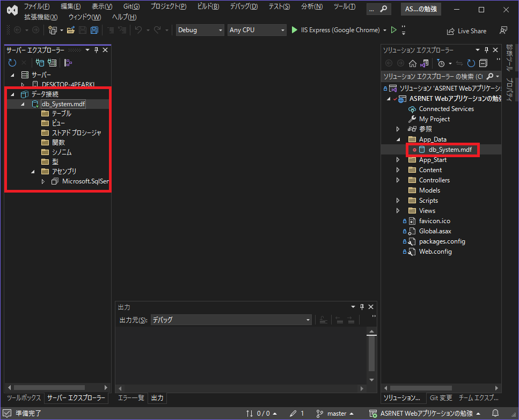Collapse the db_System.mdf connection node
519x420 pixels.
[x=23, y=104]
